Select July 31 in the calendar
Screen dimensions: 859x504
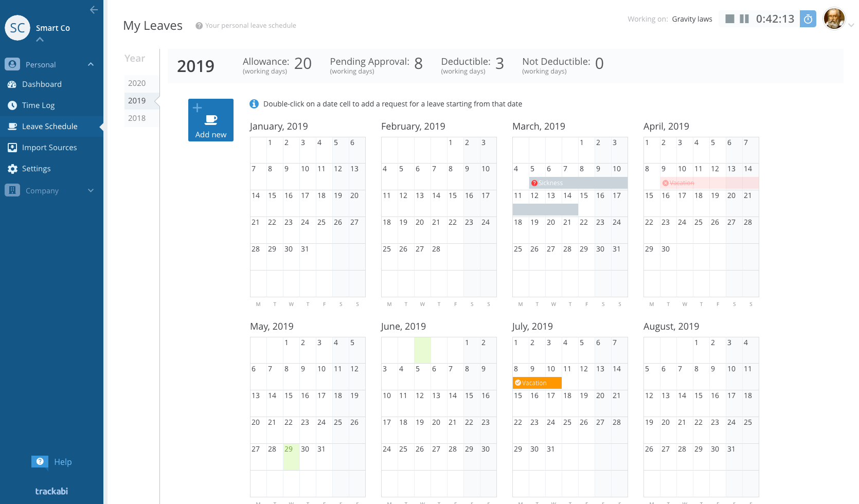coord(553,457)
